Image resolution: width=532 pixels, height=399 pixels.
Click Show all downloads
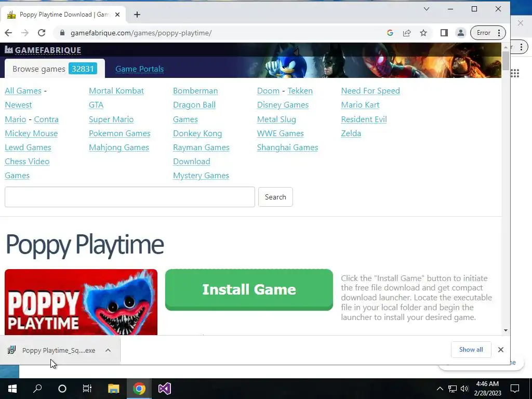471,350
